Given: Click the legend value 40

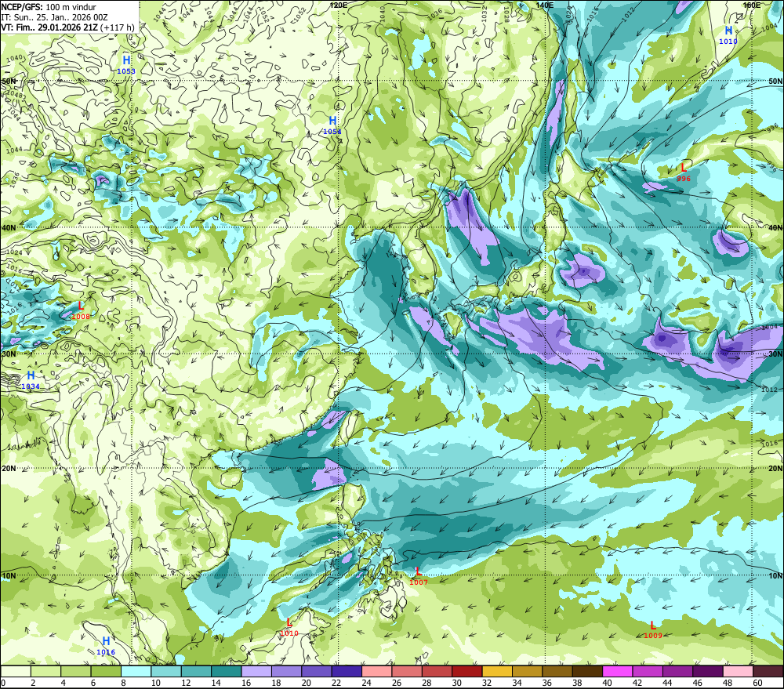Looking at the screenshot, I should point(607,683).
